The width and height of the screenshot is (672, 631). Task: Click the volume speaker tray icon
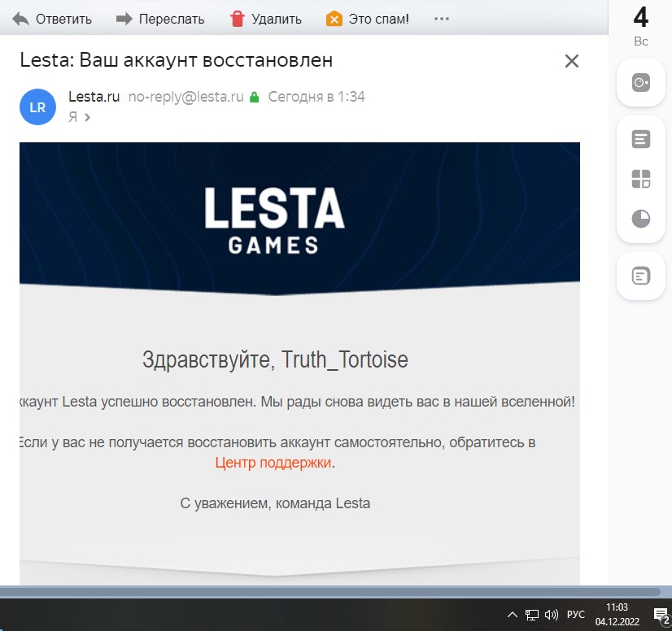pyautogui.click(x=551, y=616)
